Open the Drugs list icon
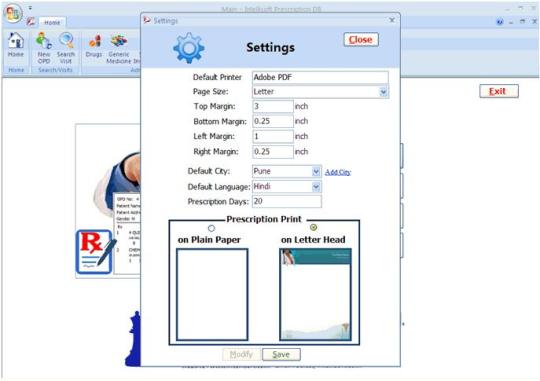The image size is (540, 381). click(x=94, y=45)
